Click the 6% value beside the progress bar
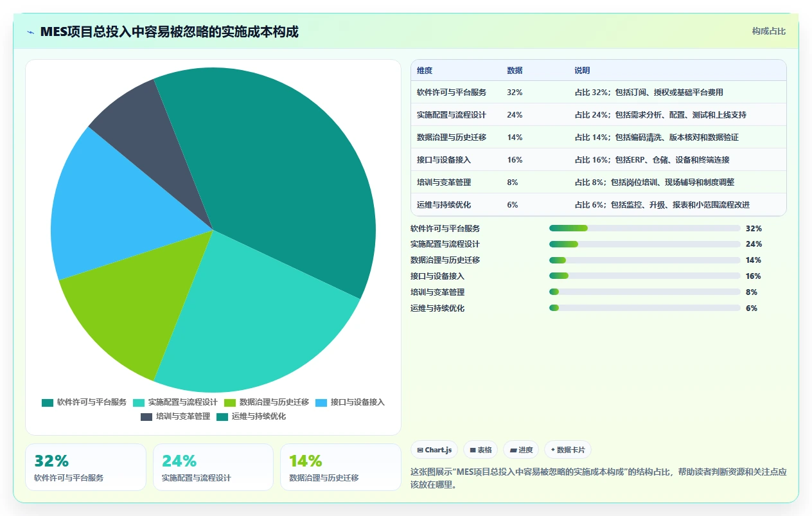The image size is (812, 516). (x=752, y=308)
